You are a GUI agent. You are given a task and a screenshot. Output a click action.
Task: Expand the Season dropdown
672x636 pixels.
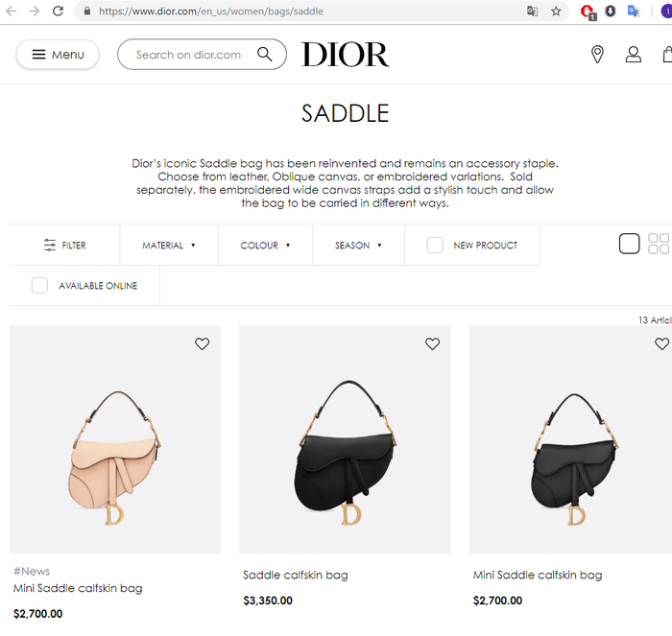point(358,245)
